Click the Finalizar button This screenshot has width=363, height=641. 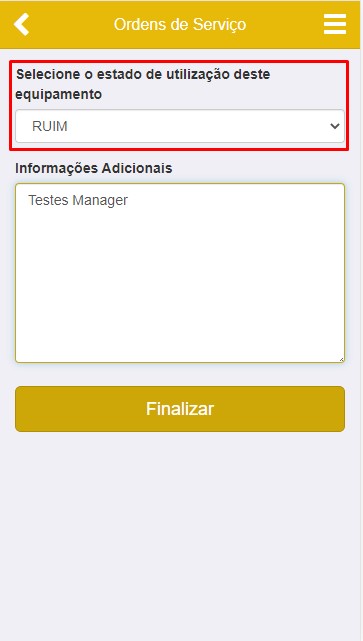pyautogui.click(x=180, y=409)
